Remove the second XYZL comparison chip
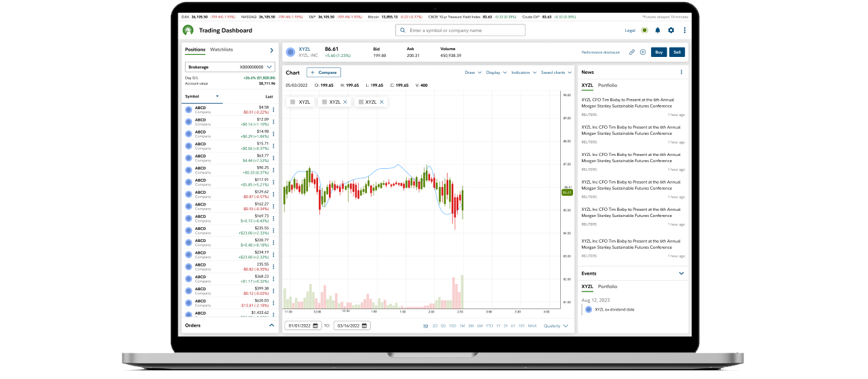 [345, 102]
